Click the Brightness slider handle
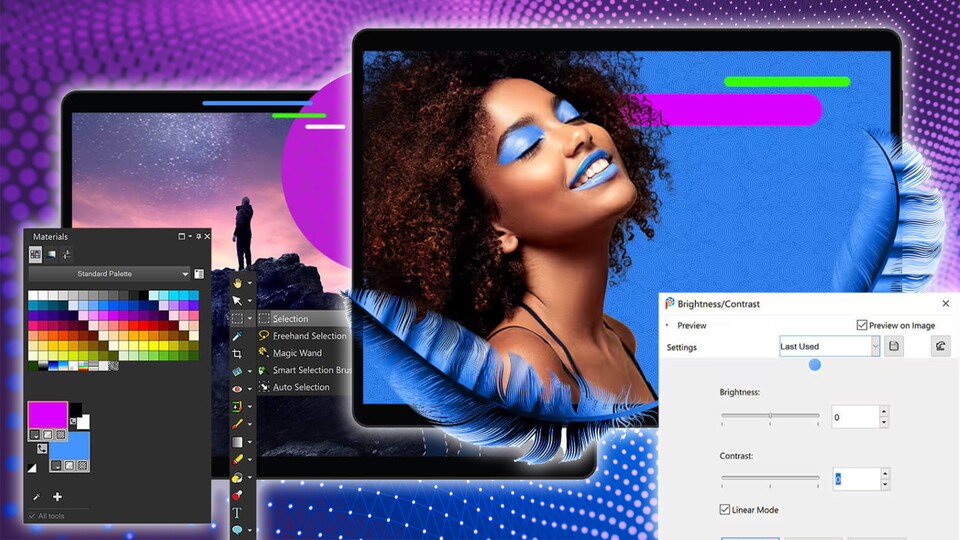This screenshot has width=960, height=540. coord(770,415)
